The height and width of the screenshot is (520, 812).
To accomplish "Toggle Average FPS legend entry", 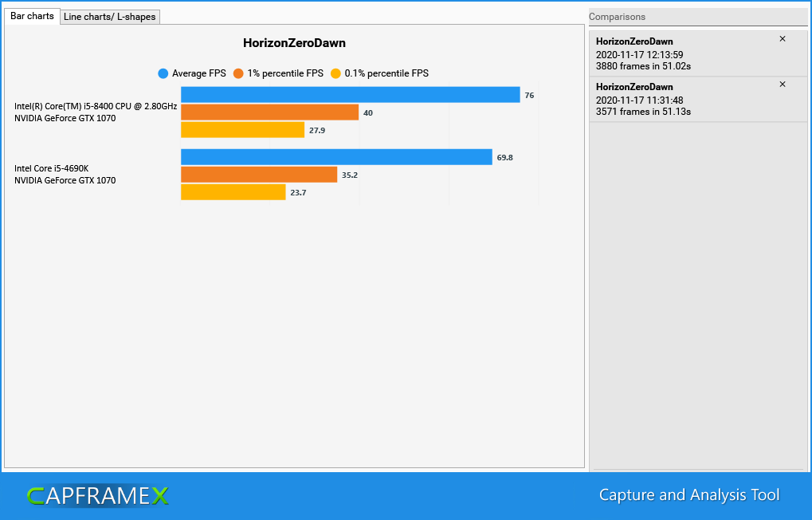I will coord(192,73).
